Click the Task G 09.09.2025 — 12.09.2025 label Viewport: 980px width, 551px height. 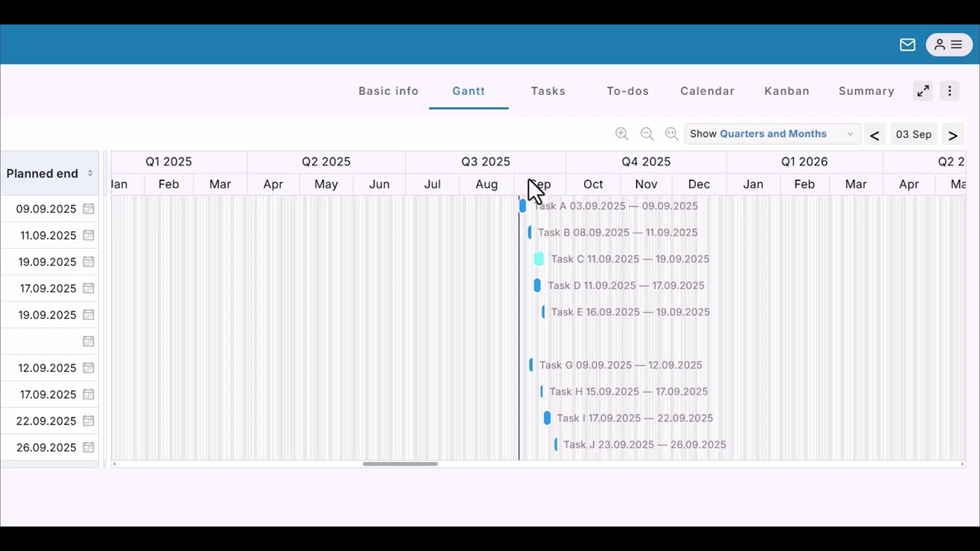click(x=621, y=365)
